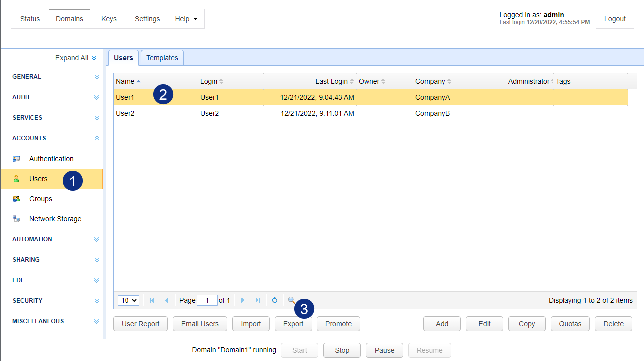Pause Domain1 with the Pause button
The image size is (644, 361).
coord(385,350)
